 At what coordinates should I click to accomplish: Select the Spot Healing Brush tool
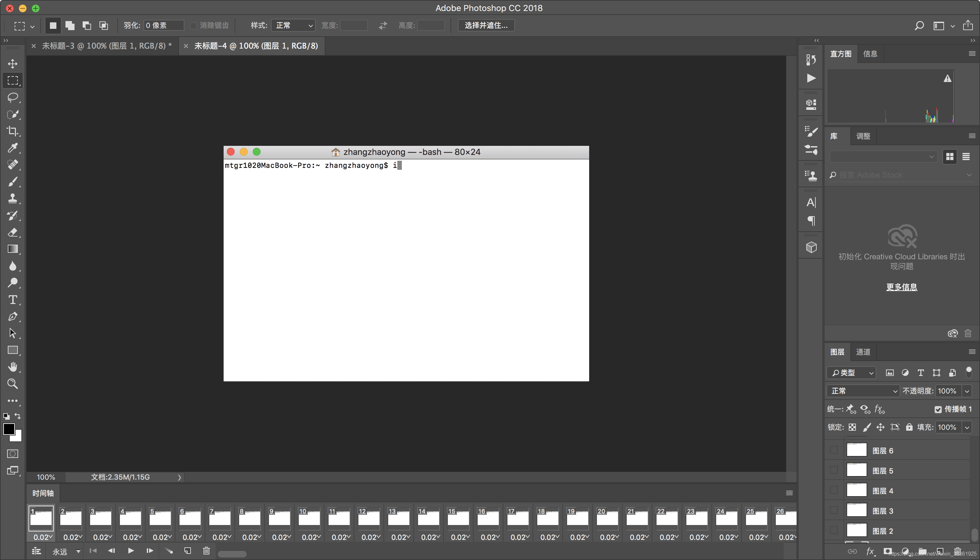click(x=13, y=165)
